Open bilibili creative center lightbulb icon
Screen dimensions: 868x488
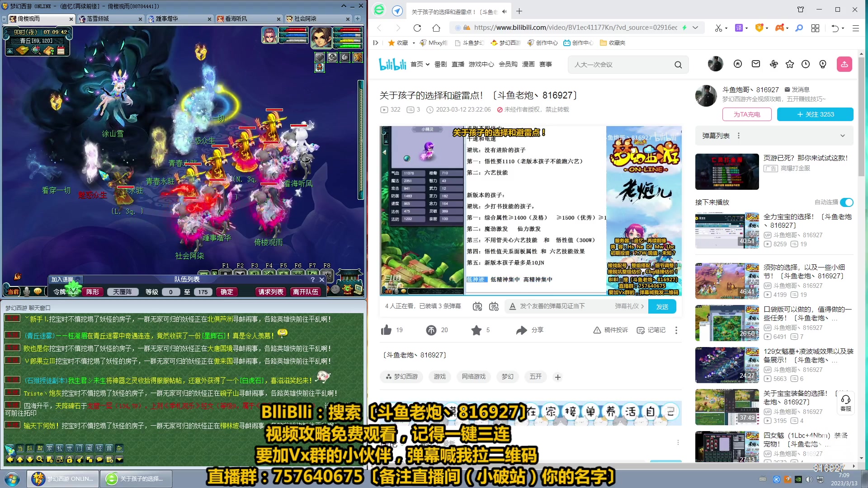[823, 64]
